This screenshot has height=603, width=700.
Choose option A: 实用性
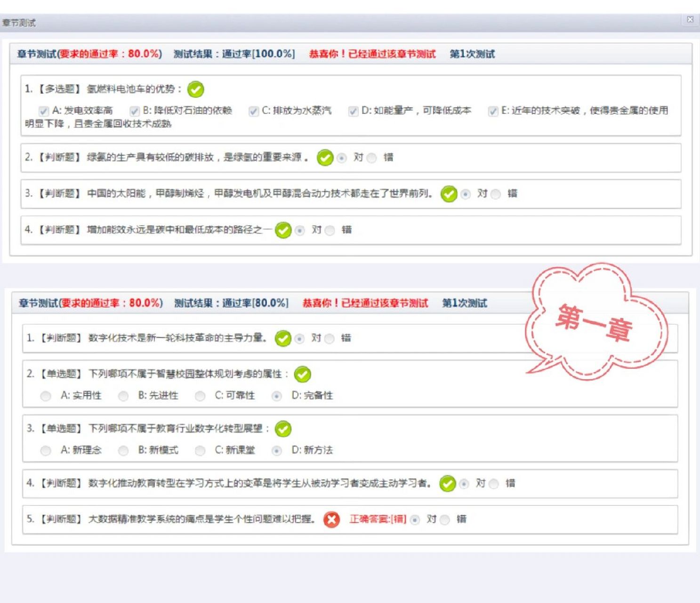[x=46, y=396]
